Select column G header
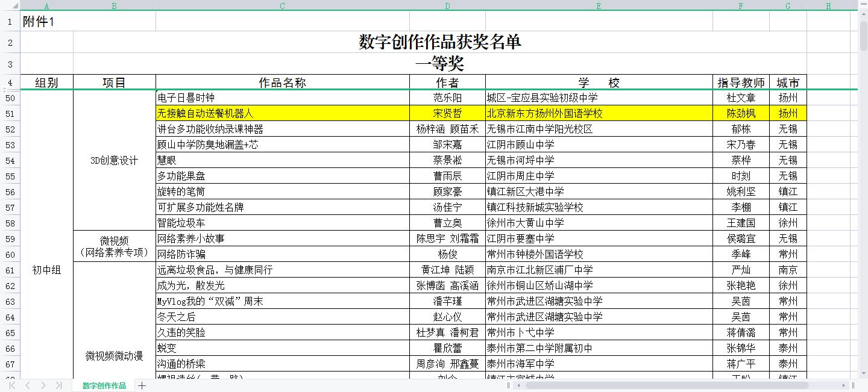 788,5
